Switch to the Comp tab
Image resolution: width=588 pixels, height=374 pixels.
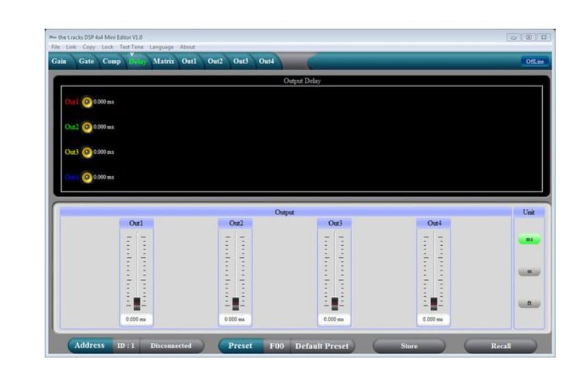pos(112,61)
